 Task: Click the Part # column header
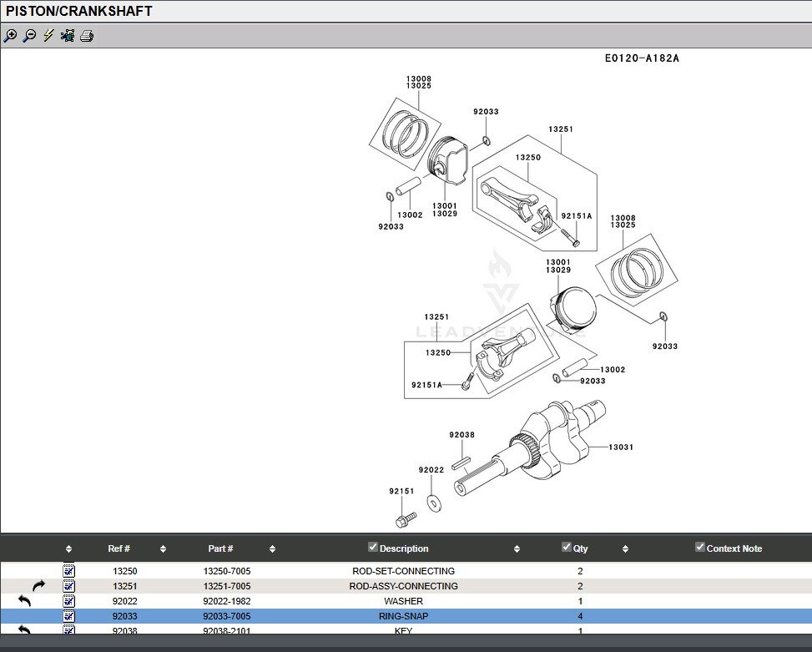pyautogui.click(x=220, y=548)
